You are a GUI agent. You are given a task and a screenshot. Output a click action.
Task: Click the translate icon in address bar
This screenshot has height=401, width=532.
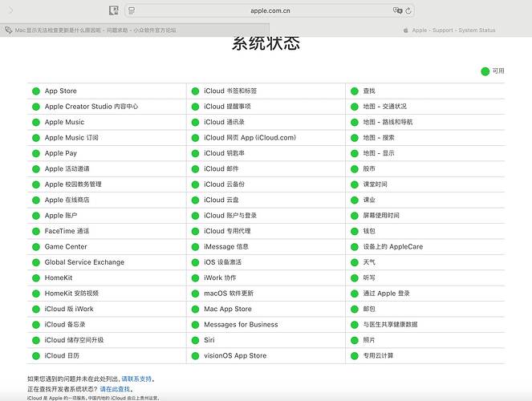pyautogui.click(x=397, y=10)
